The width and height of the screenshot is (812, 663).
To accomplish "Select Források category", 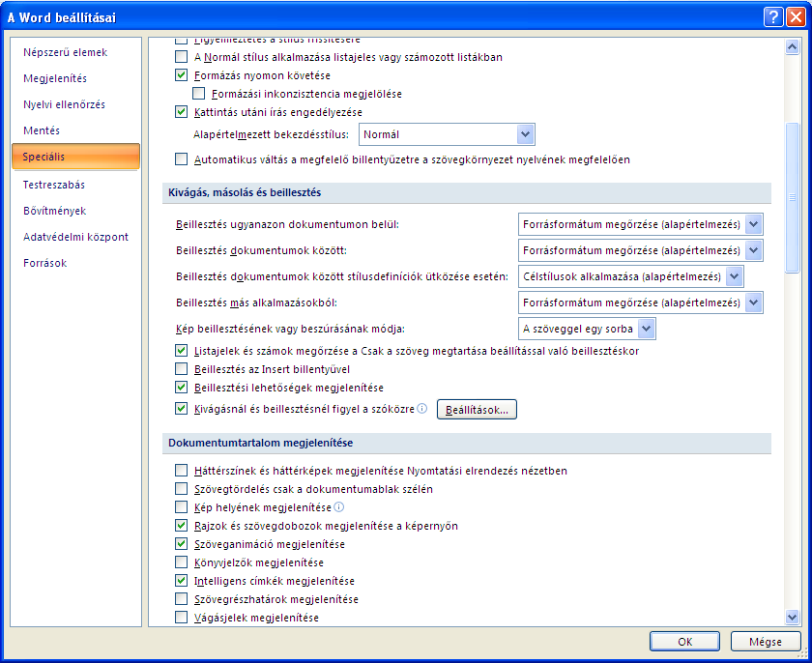I will (x=75, y=263).
